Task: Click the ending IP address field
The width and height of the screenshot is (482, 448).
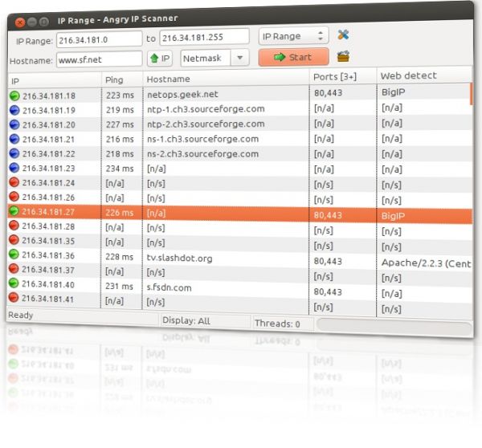Action: (204, 38)
